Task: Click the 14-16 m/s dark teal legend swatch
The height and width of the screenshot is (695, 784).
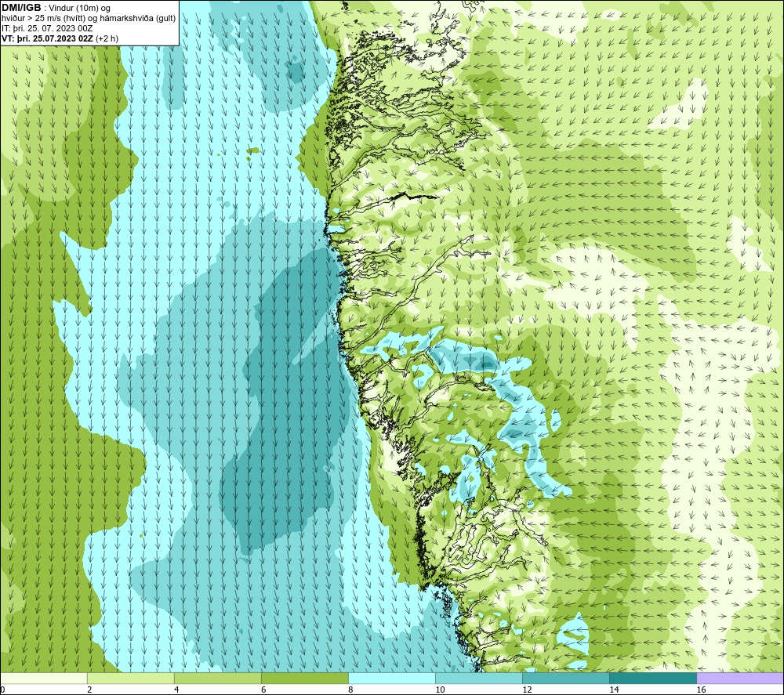Action: click(x=652, y=679)
